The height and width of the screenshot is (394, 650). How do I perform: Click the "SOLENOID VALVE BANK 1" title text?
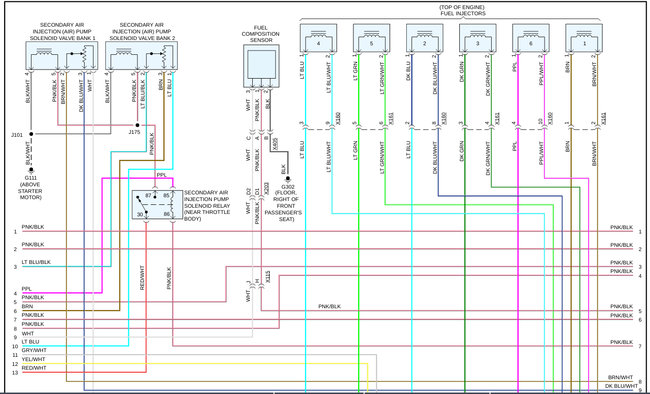coord(63,38)
